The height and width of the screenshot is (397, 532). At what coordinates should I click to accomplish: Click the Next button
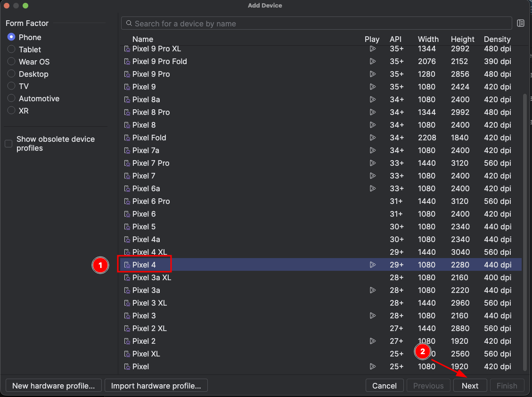point(470,386)
